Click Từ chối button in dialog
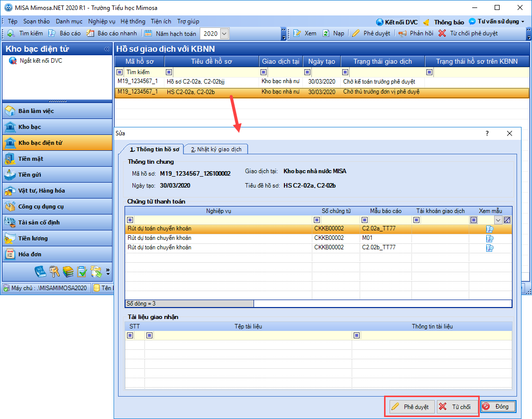Screen dimensions: 532x419 [x=456, y=407]
